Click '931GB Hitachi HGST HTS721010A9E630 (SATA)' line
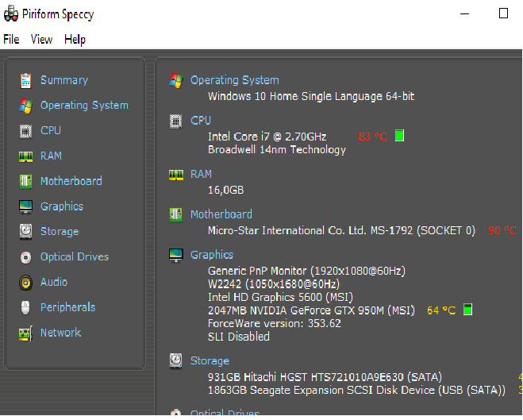The width and height of the screenshot is (523, 420). (325, 377)
